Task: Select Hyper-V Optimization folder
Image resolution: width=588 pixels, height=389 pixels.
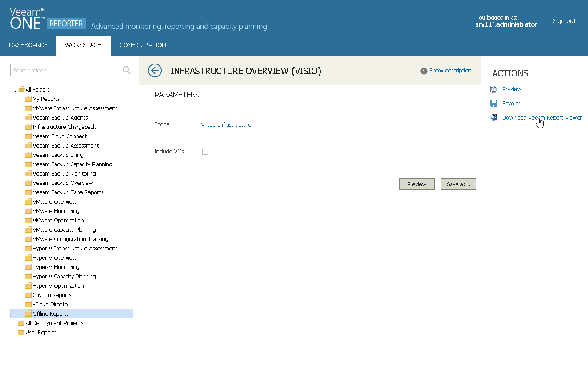Action: coord(58,285)
